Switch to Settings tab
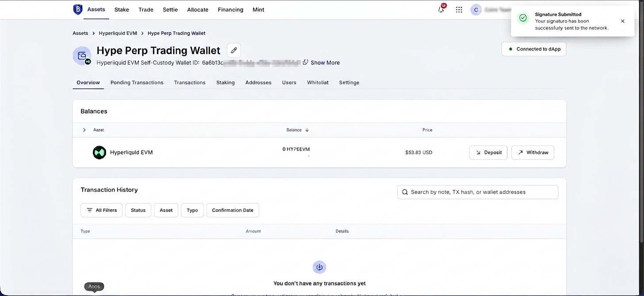The width and height of the screenshot is (644, 296). (349, 82)
